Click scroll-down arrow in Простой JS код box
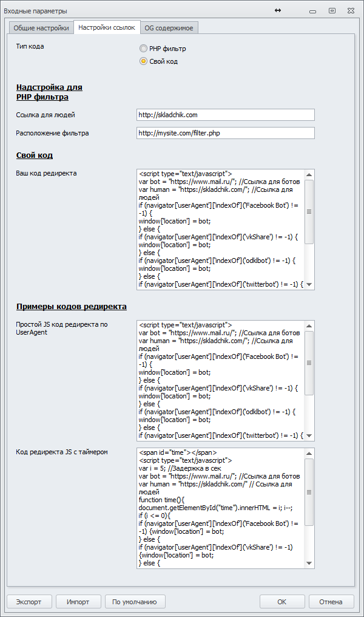 pos(309,435)
